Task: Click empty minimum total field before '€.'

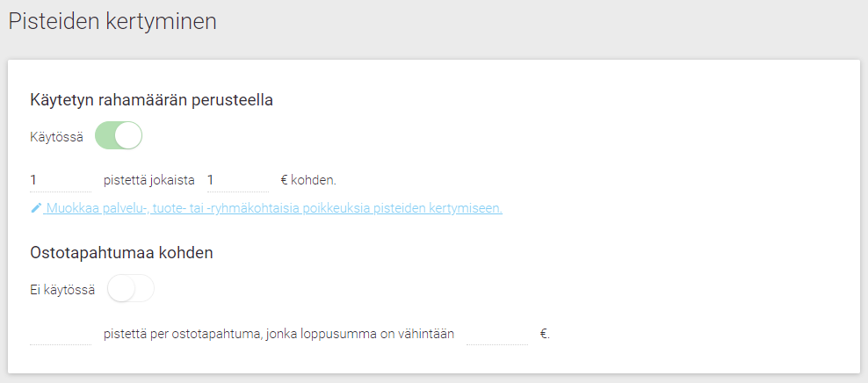Action: coord(497,334)
